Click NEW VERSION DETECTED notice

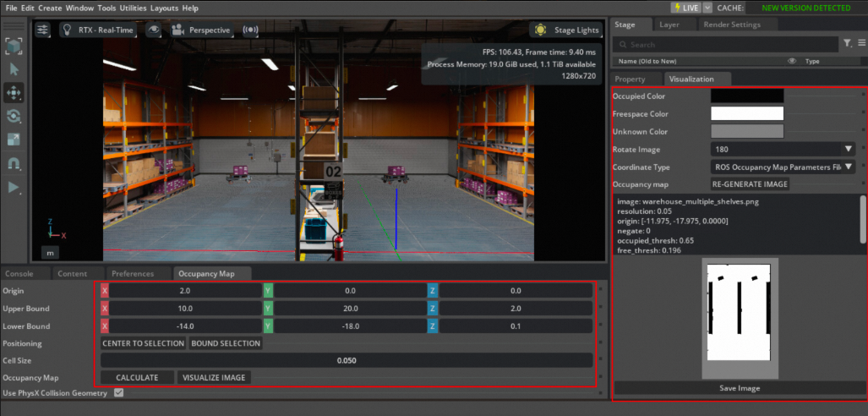[805, 8]
